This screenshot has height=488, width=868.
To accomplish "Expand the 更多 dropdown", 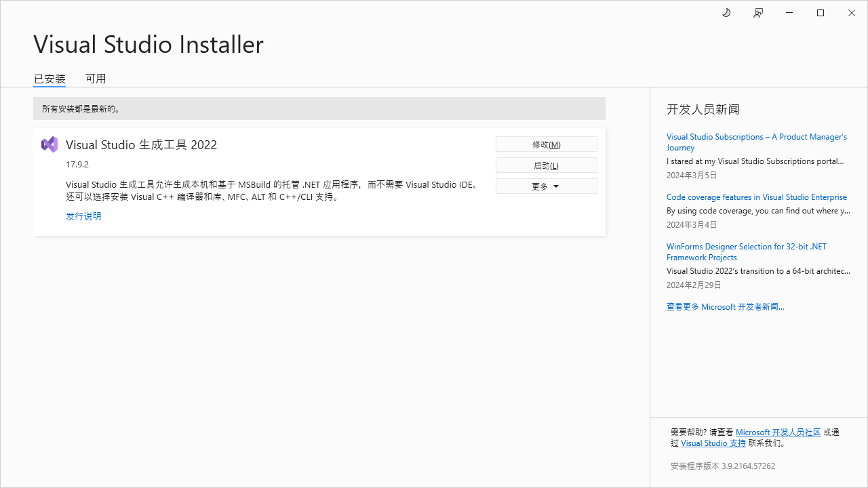I will tap(547, 186).
